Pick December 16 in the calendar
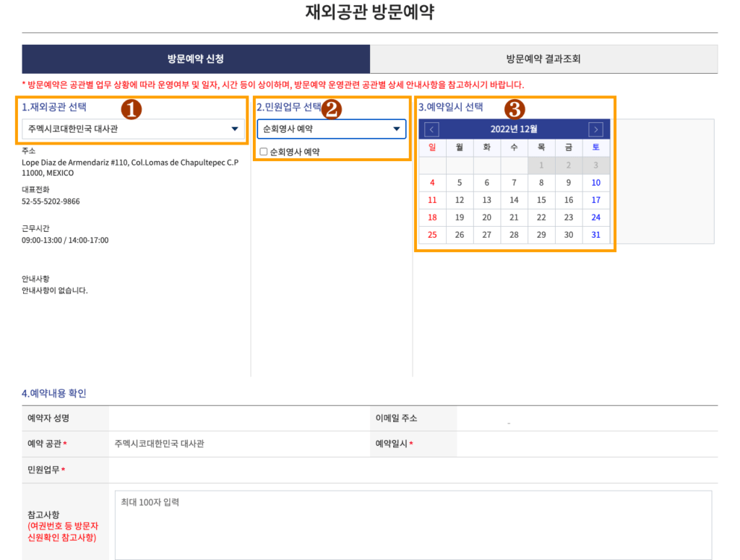 pyautogui.click(x=569, y=200)
